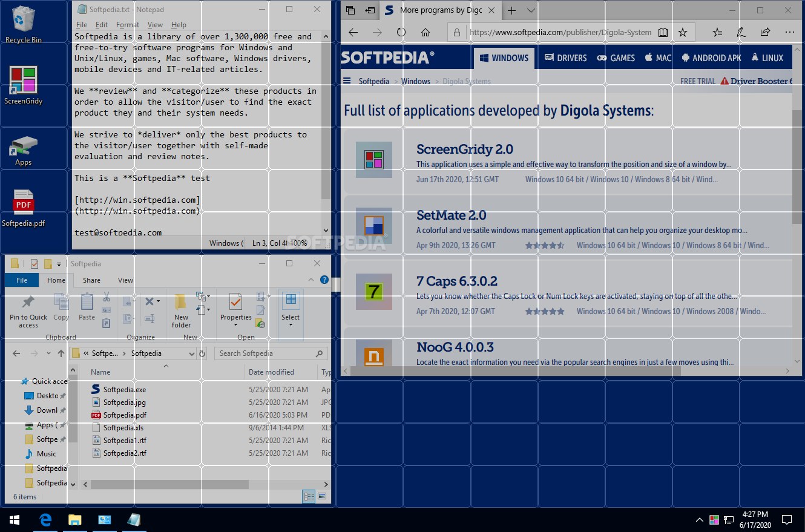This screenshot has width=805, height=532.
Task: Collapse the Explorer ribbon chevron
Action: tap(312, 280)
